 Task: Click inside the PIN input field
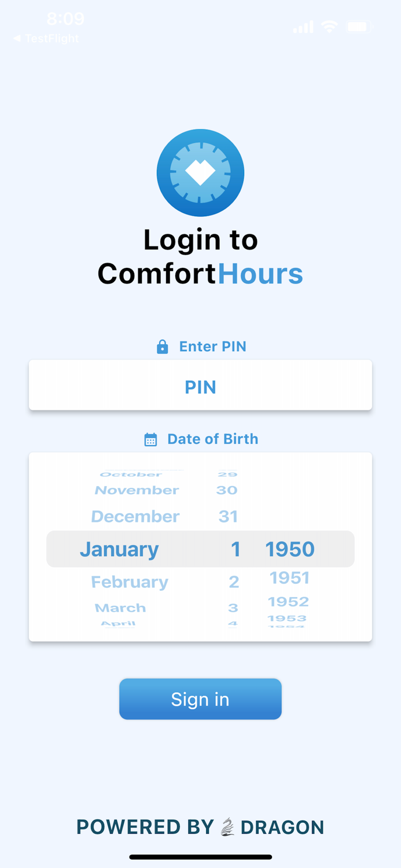click(x=200, y=385)
